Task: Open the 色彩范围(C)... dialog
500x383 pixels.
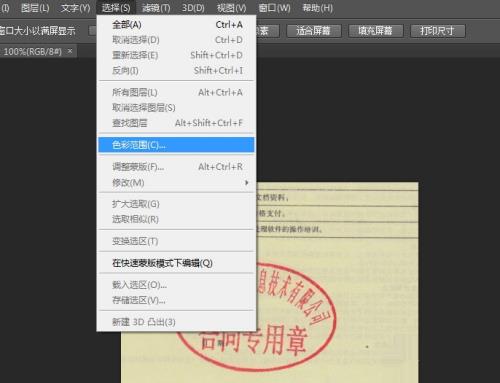Action: pyautogui.click(x=176, y=145)
